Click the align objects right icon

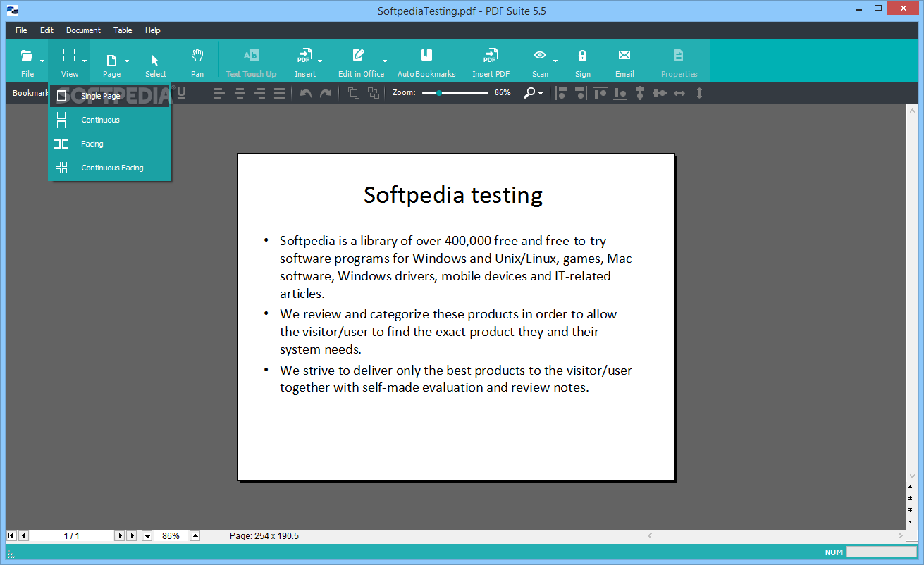tap(580, 93)
